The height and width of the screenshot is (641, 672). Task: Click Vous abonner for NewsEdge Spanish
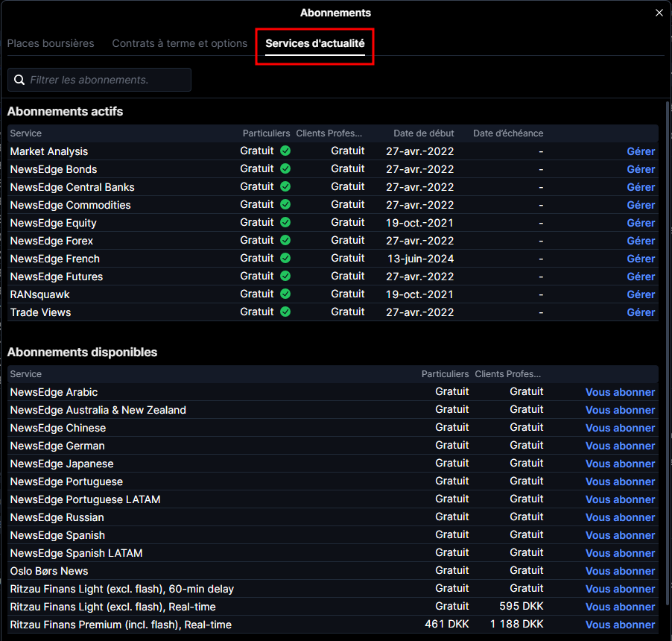pyautogui.click(x=620, y=535)
